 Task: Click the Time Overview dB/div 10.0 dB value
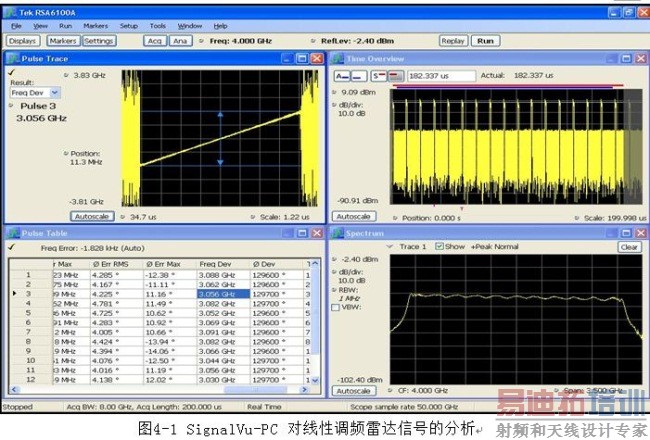352,114
